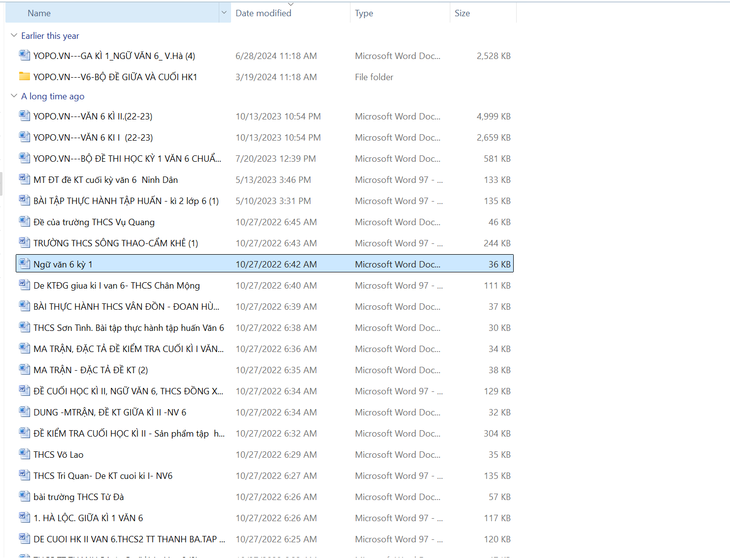This screenshot has height=560, width=730.
Task: Click Word icon of MT ĐT đề KT cuối kỳ văn 6 Ninh Dân
Action: pos(25,179)
